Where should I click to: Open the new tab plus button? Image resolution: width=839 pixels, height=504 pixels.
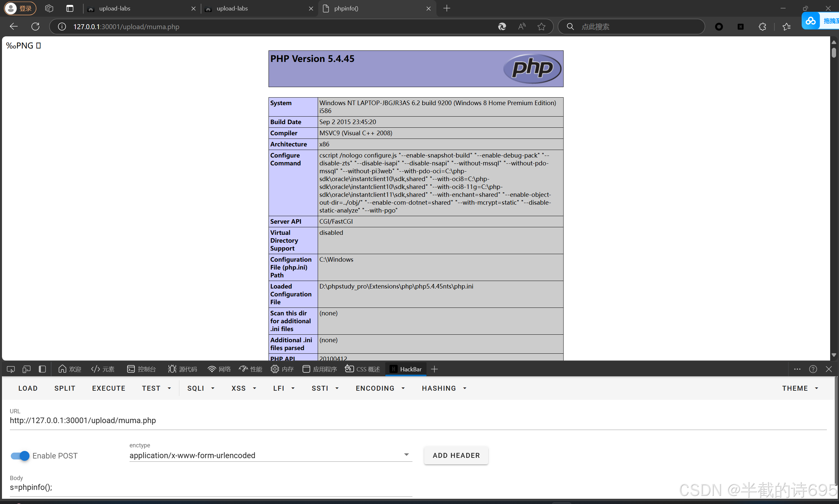tap(447, 9)
